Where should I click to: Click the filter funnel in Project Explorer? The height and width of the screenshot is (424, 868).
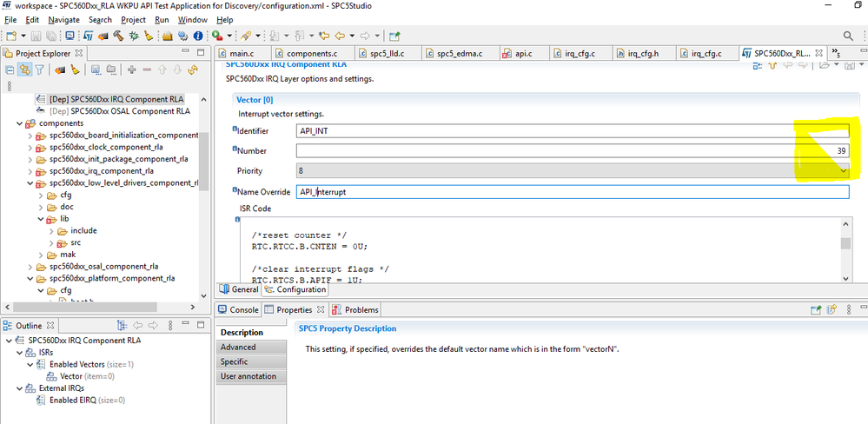(x=40, y=70)
